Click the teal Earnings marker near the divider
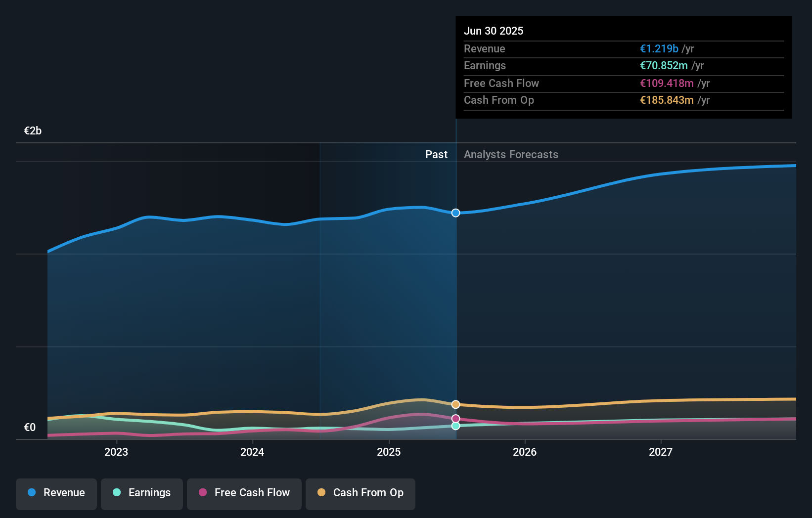The width and height of the screenshot is (812, 518). pos(455,426)
